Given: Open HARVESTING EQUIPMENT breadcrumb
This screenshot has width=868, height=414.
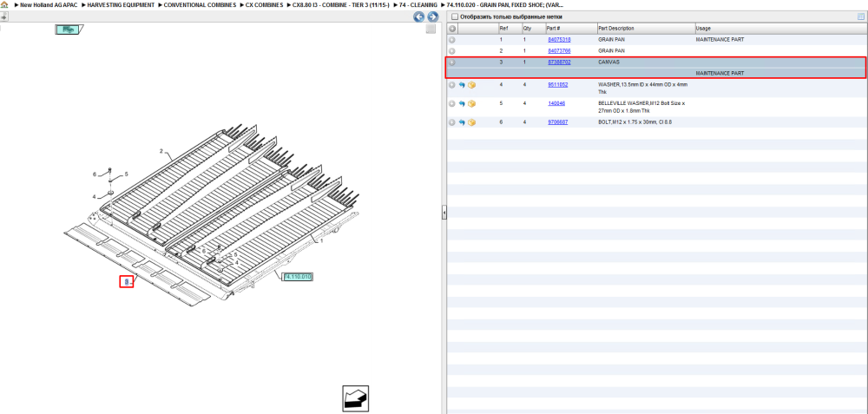Looking at the screenshot, I should click(121, 4).
